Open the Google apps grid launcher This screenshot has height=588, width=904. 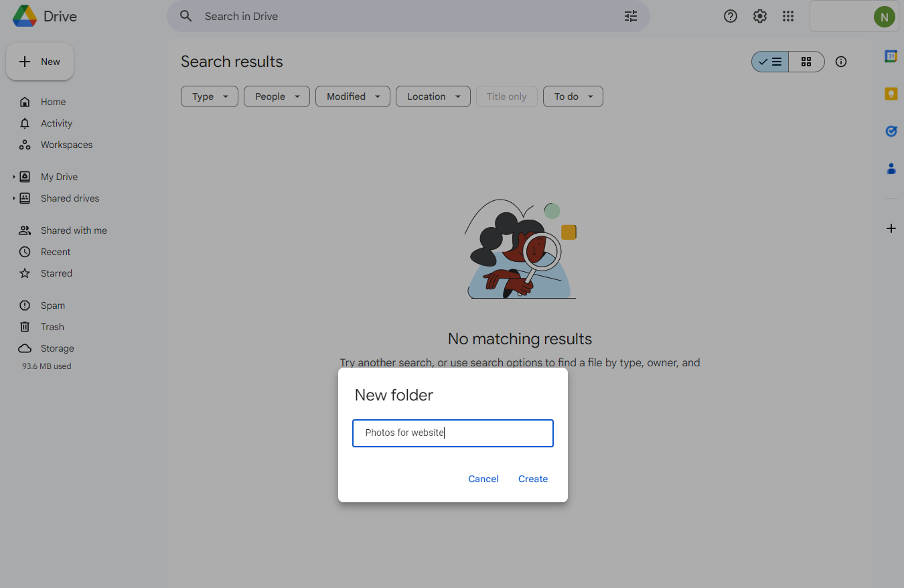788,16
